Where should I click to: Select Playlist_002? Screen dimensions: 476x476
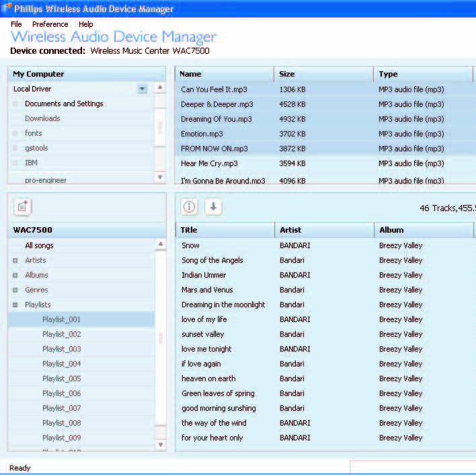tap(62, 334)
